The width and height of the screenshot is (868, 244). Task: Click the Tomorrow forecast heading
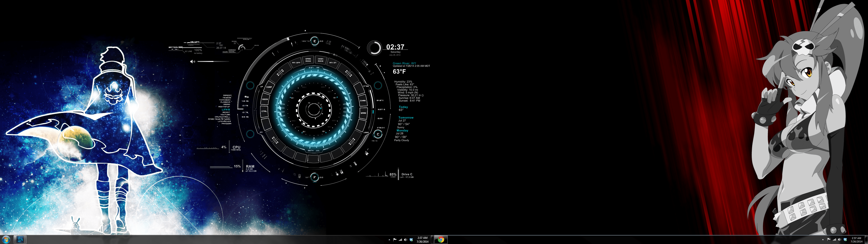coord(406,118)
